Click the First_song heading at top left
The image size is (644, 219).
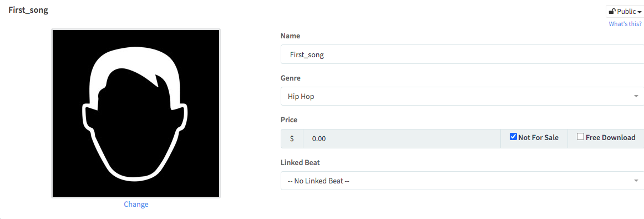[x=28, y=11]
